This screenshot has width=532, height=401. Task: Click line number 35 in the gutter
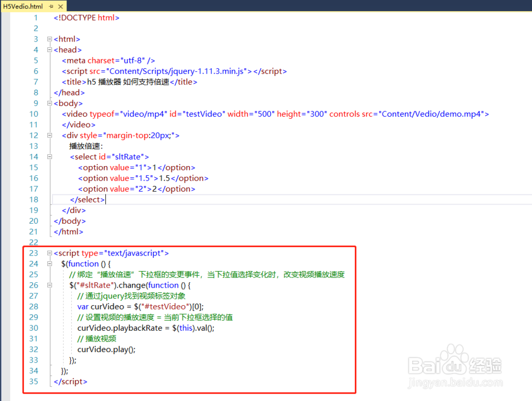(x=34, y=381)
